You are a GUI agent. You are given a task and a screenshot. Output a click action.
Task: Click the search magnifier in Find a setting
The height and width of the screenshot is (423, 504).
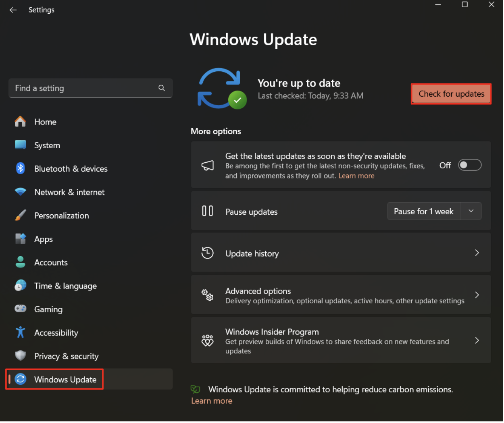click(x=161, y=88)
